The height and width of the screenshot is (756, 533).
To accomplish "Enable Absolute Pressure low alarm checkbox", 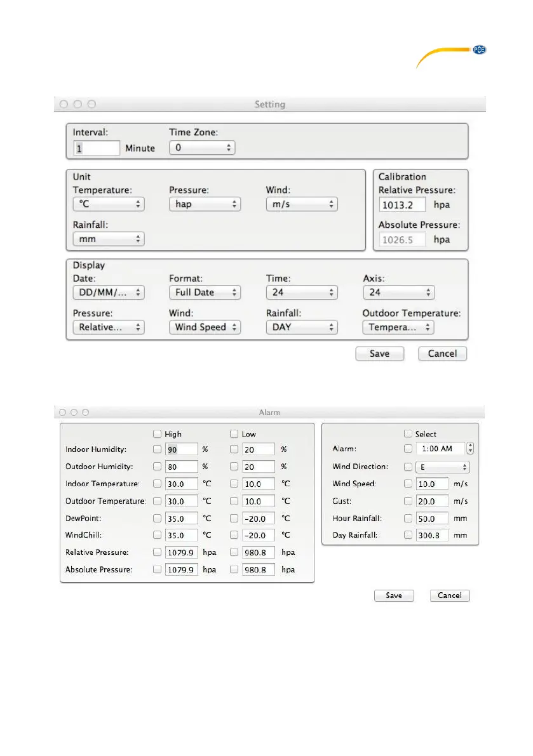I will [234, 569].
